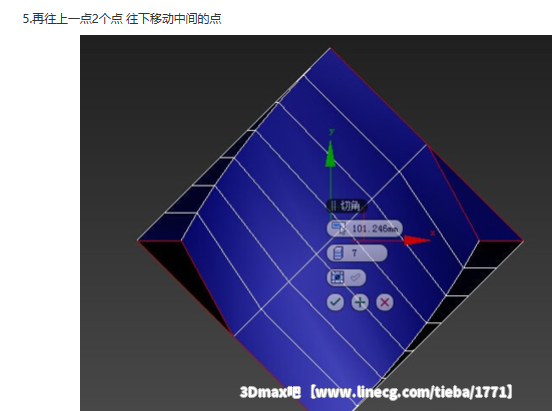Screen dimensions: 552x411
Task: Click the OK checkmark in chamfer caddy
Action: coord(335,302)
